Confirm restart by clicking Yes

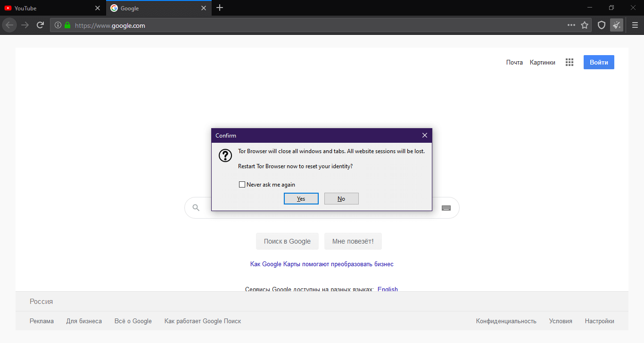(301, 199)
